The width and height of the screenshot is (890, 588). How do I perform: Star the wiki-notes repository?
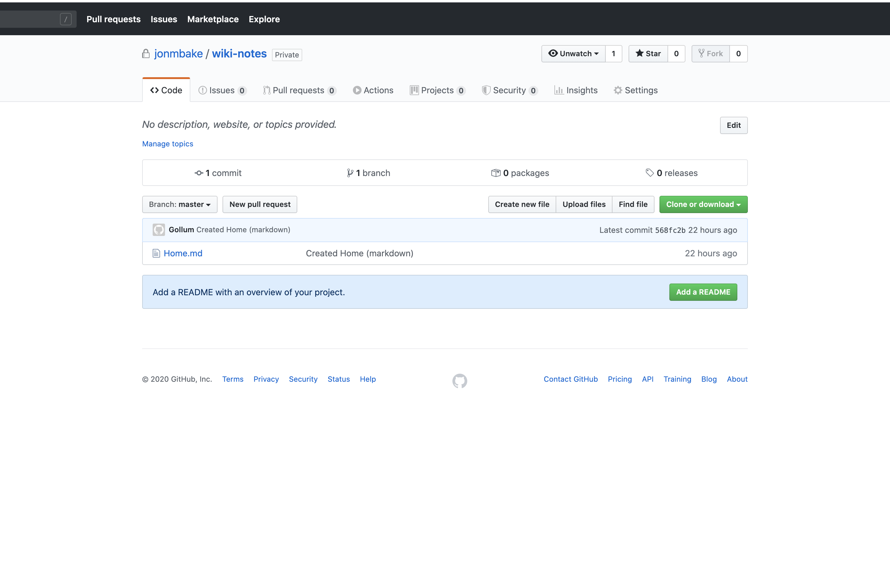pos(648,54)
